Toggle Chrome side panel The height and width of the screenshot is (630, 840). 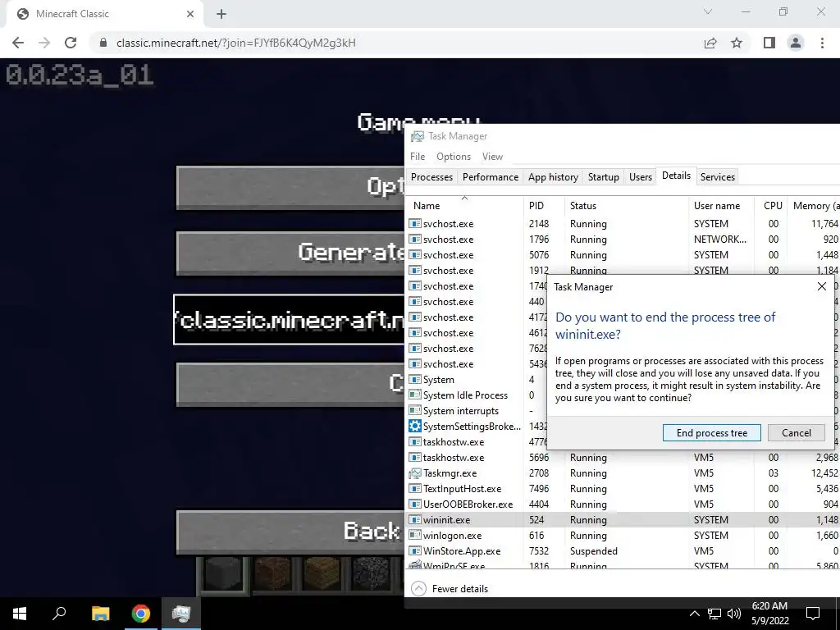[x=769, y=43]
